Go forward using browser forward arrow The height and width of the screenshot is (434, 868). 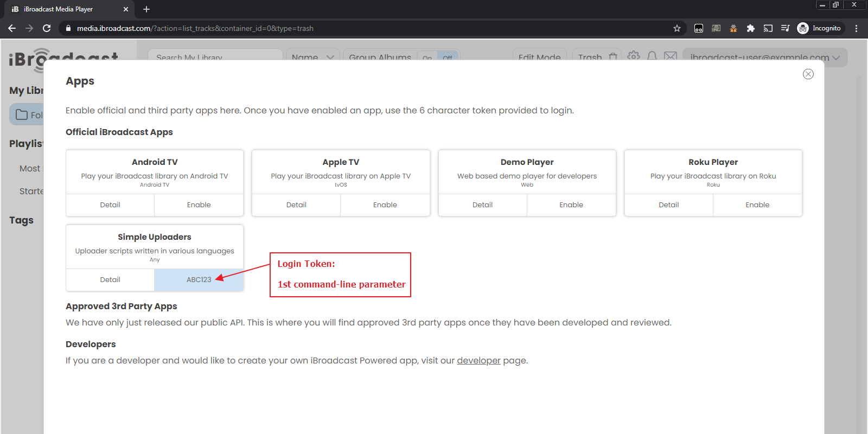[x=29, y=28]
